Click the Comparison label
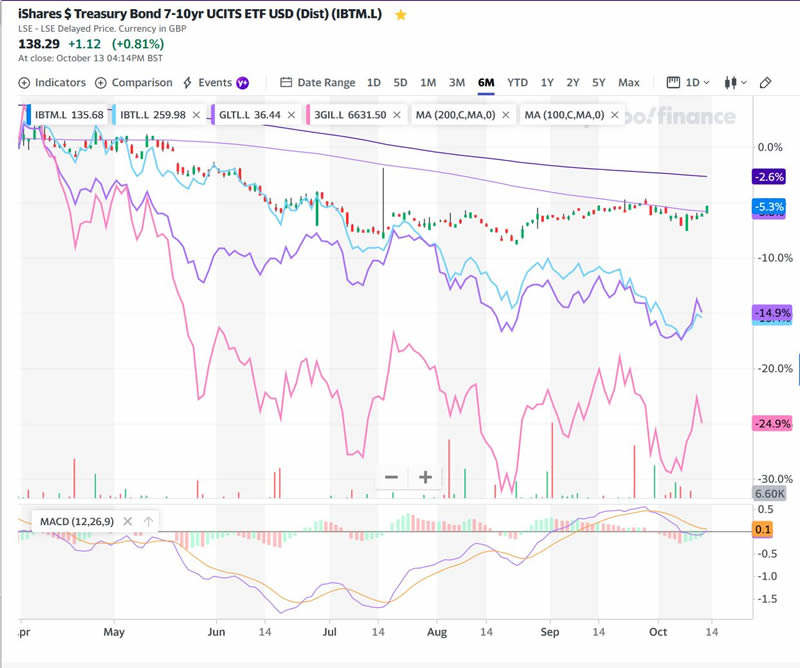Viewport: 800px width, 668px height. [142, 83]
